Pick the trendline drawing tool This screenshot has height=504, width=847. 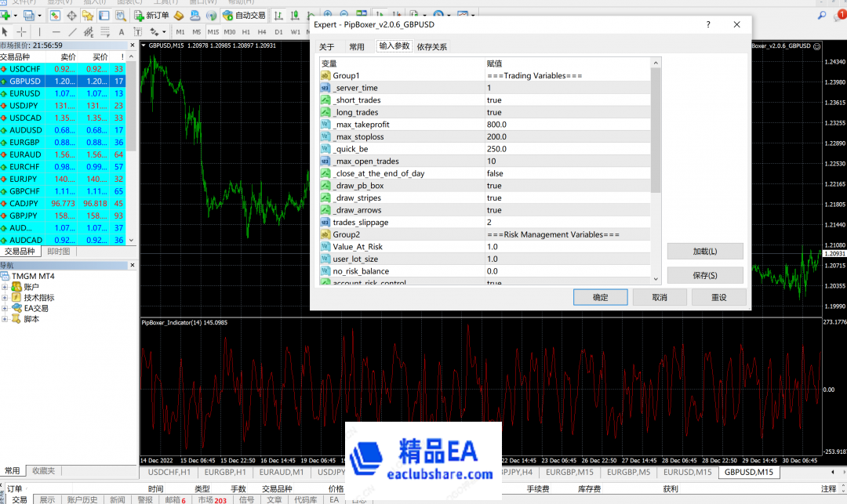(x=72, y=31)
